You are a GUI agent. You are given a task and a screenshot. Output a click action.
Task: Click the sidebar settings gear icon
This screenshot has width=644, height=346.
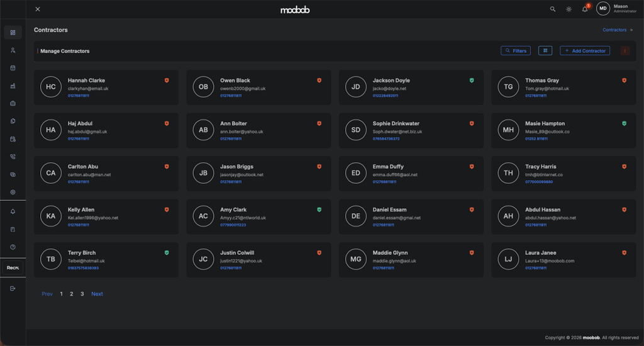coord(13,193)
